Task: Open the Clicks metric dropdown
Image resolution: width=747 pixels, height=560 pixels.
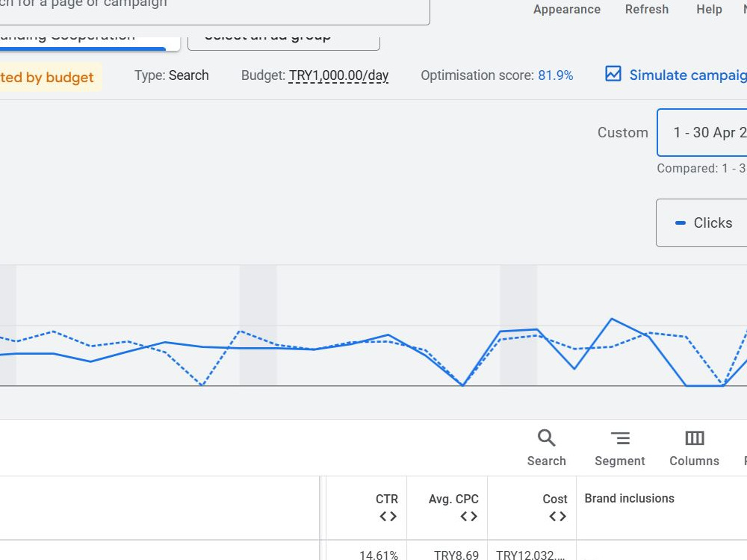Action: 701,223
